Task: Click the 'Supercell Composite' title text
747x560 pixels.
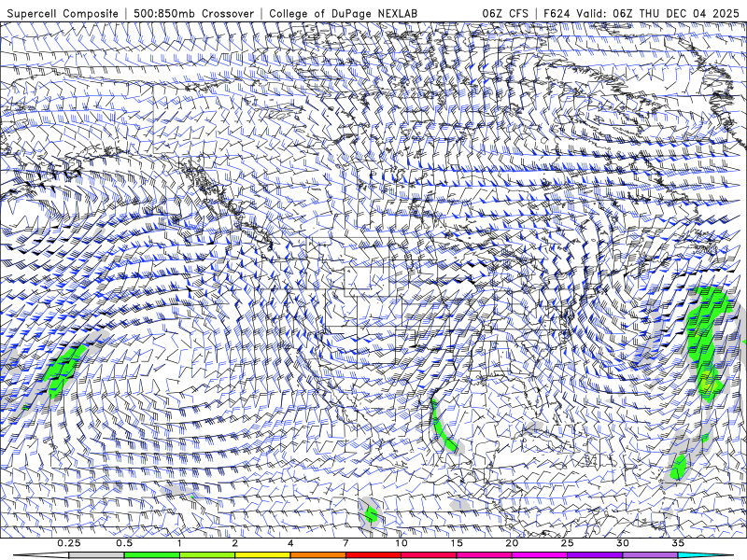Action: (63, 13)
